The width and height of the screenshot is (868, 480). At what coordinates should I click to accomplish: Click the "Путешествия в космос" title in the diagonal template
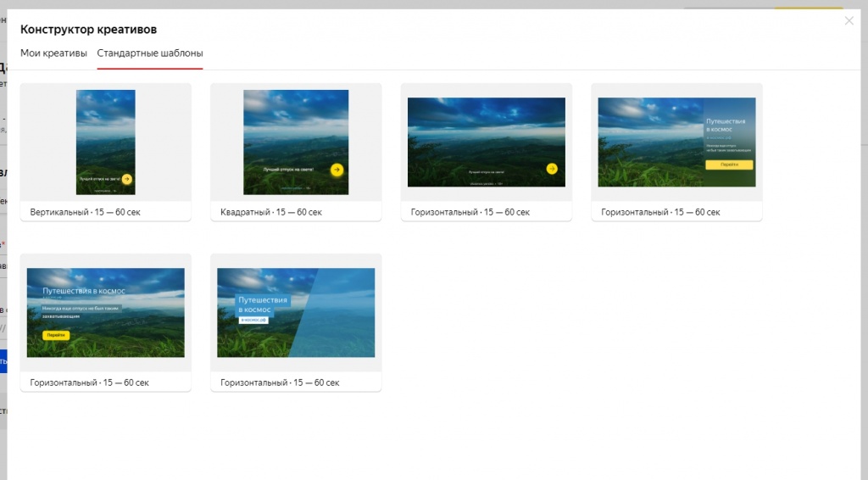[x=263, y=304]
